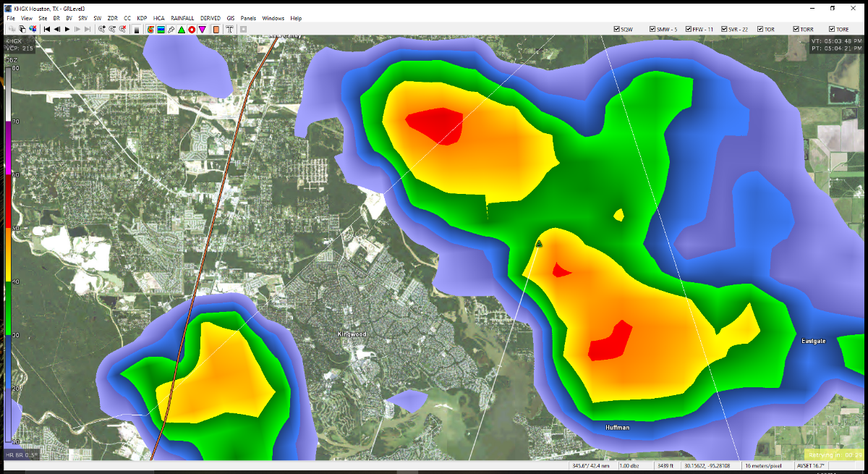Click the pushpin marker toolbar icon
The height and width of the screenshot is (474, 868).
[171, 29]
